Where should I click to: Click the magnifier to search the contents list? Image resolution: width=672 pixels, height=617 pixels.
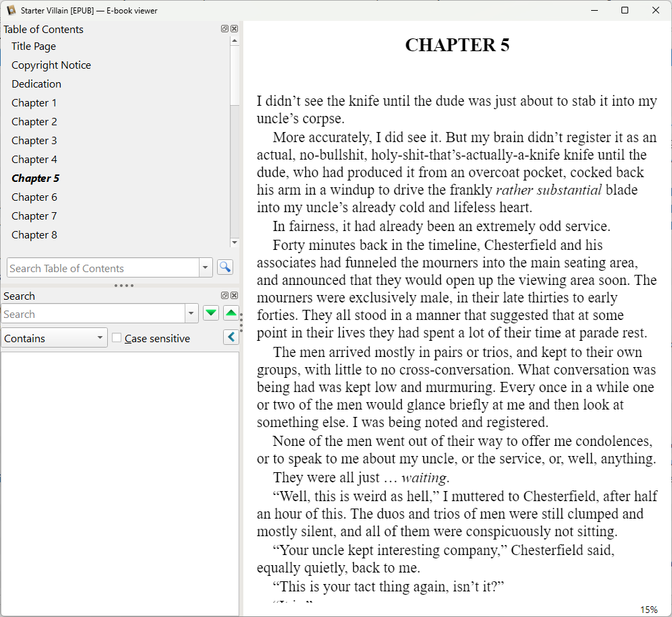coord(225,267)
